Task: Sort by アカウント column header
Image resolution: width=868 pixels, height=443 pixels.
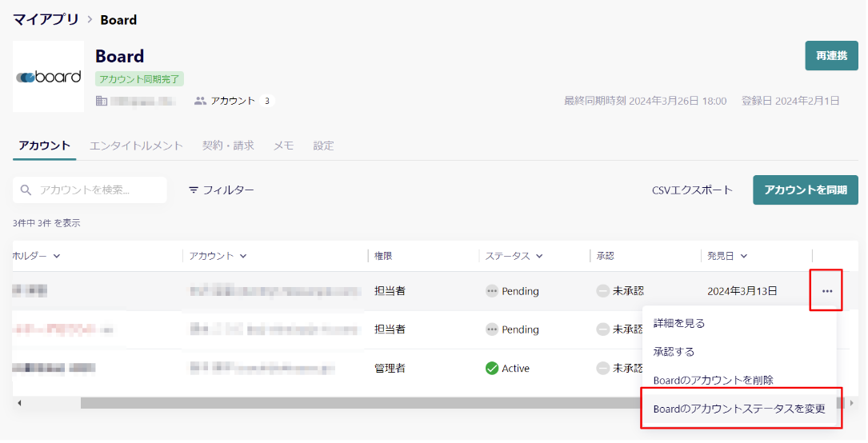Action: pyautogui.click(x=218, y=256)
